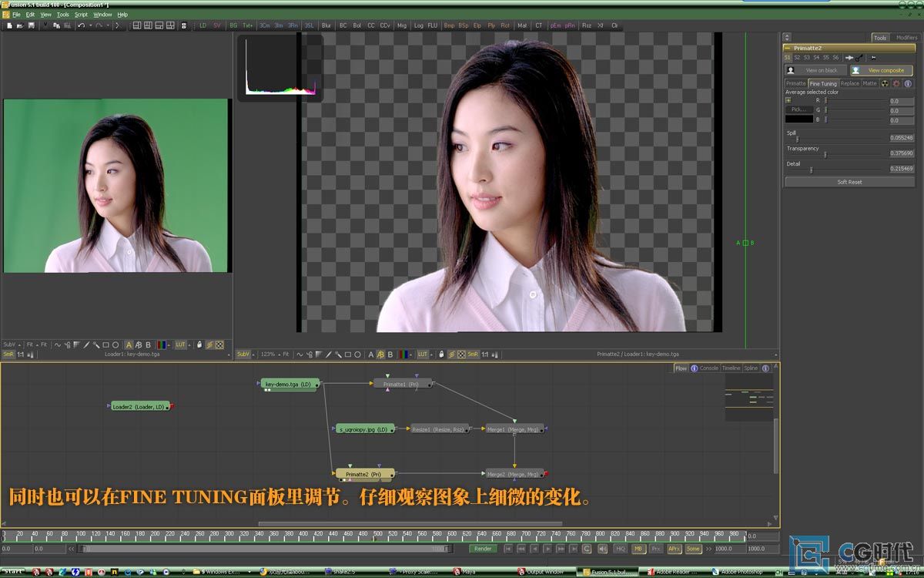Toggle APrx auto proxy button
924x578 pixels.
[675, 549]
